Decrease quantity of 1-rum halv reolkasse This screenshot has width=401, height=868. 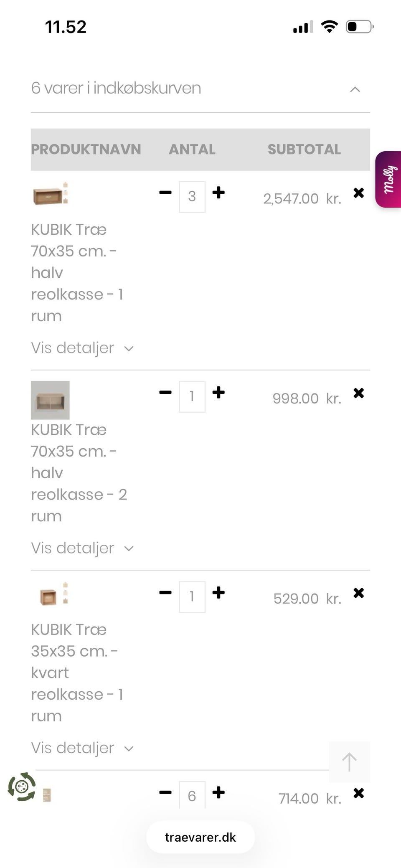(165, 193)
